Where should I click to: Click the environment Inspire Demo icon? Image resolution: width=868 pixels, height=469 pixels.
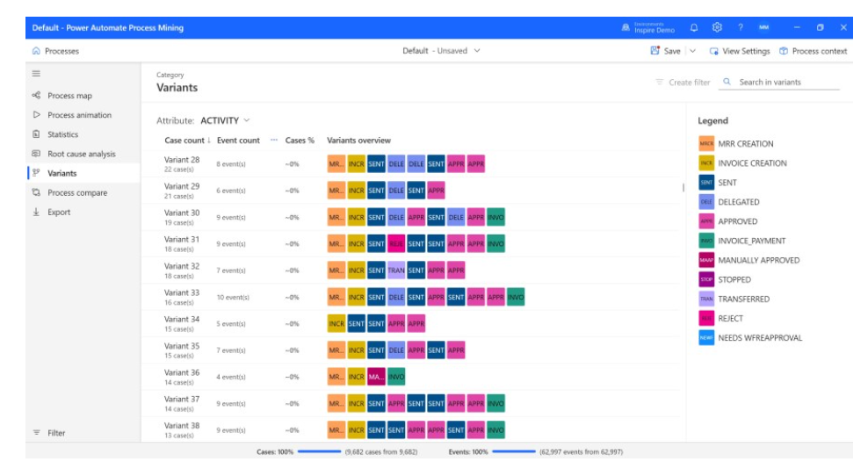[626, 28]
